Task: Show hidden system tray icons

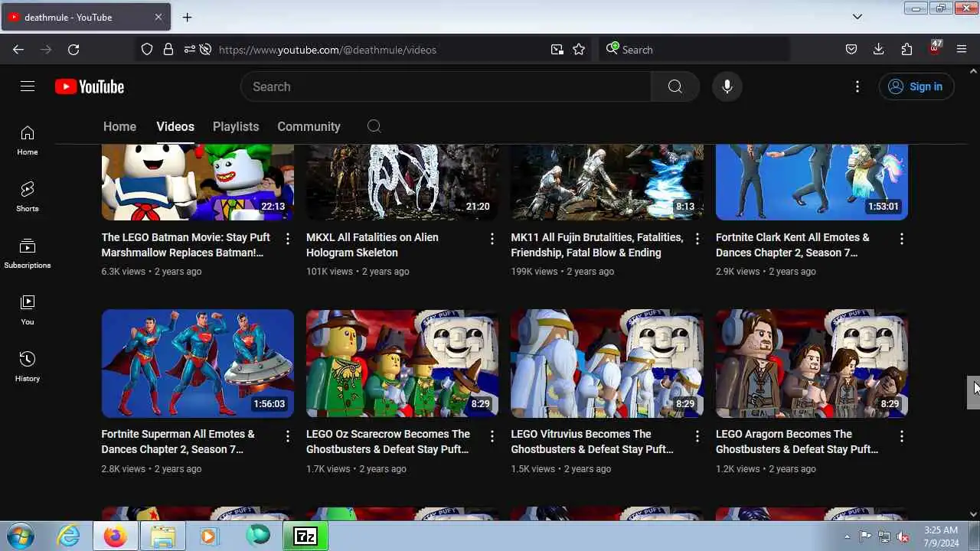Action: pos(847,536)
